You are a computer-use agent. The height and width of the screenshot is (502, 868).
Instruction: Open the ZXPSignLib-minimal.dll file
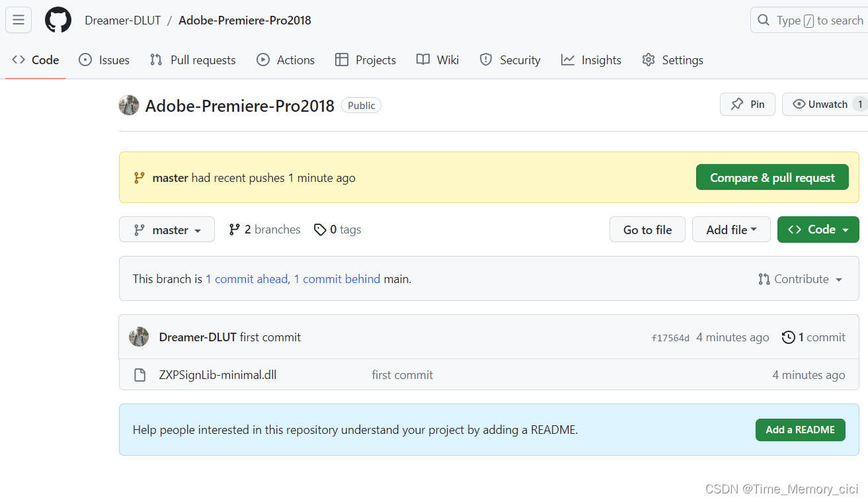click(217, 375)
